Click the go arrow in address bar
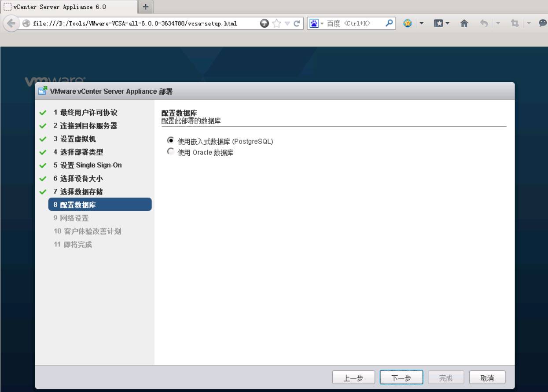Viewport: 548px width, 392px height. [265, 23]
